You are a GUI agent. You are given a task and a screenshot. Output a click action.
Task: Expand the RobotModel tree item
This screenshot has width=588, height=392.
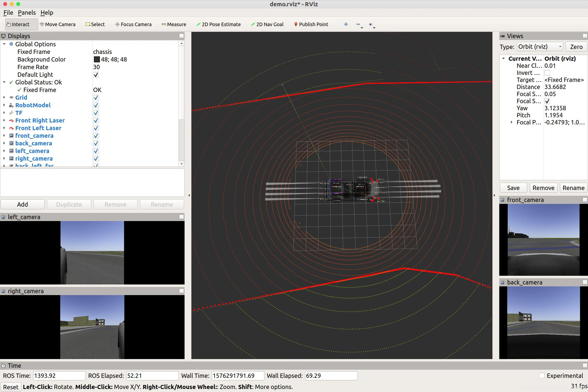point(4,105)
